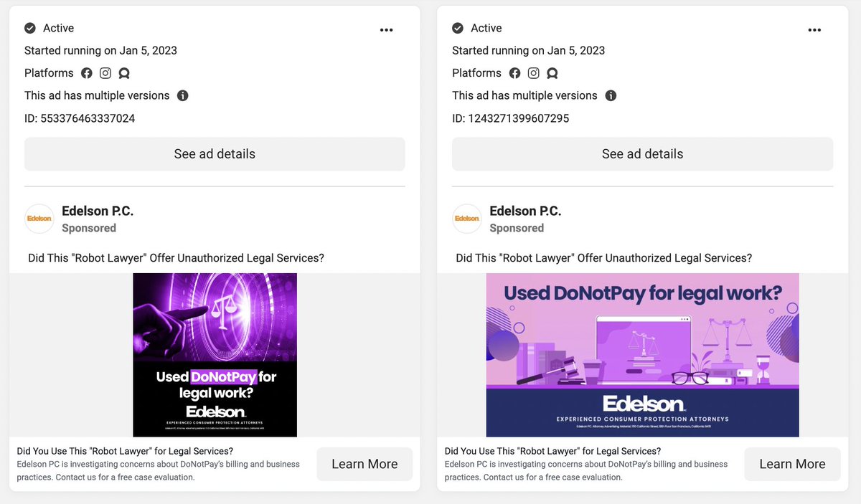Open the purple hand DoNotPay ad image
Image resolution: width=861 pixels, height=504 pixels.
pyautogui.click(x=215, y=355)
